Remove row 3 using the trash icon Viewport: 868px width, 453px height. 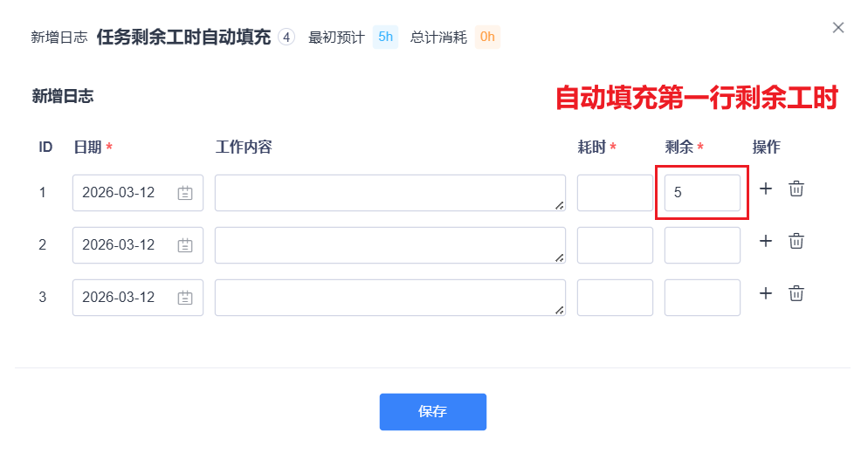[x=796, y=293]
